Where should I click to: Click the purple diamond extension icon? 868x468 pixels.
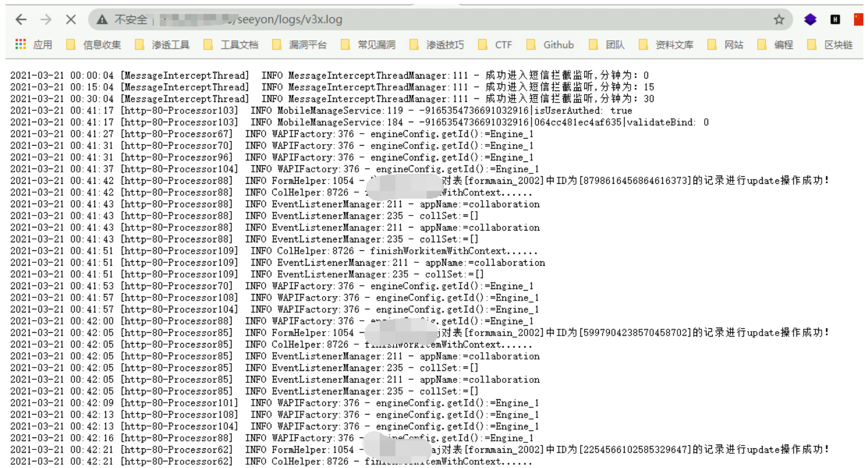point(810,20)
